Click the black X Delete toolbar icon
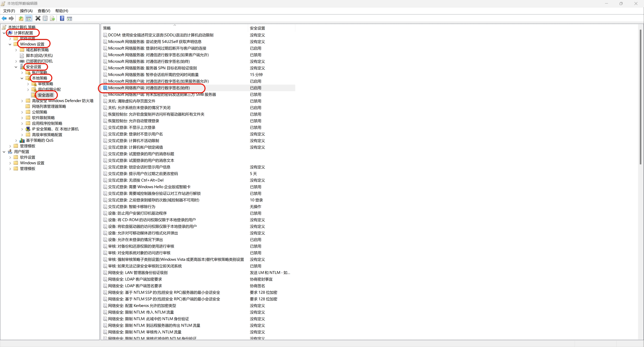 coord(38,18)
